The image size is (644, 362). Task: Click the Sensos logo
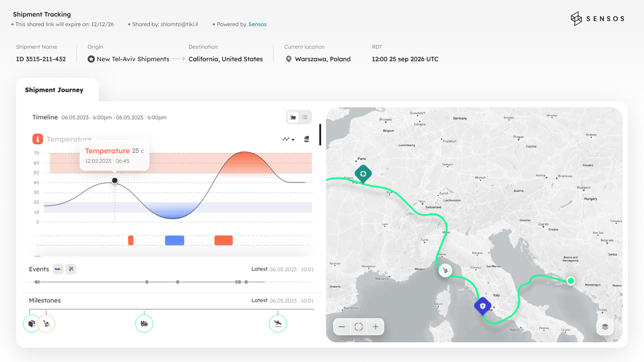(x=597, y=19)
